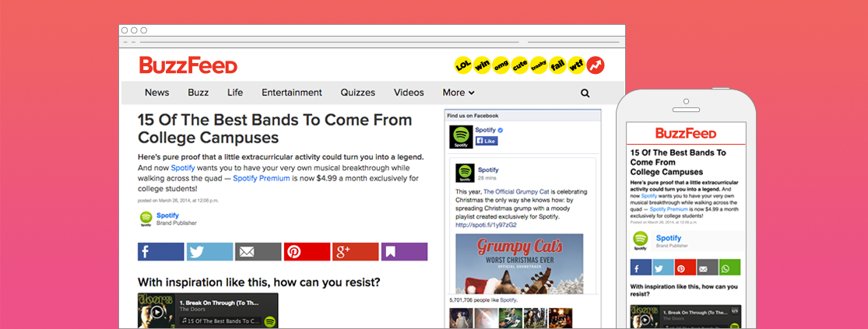
Task: Click the email envelope share icon
Action: click(258, 251)
